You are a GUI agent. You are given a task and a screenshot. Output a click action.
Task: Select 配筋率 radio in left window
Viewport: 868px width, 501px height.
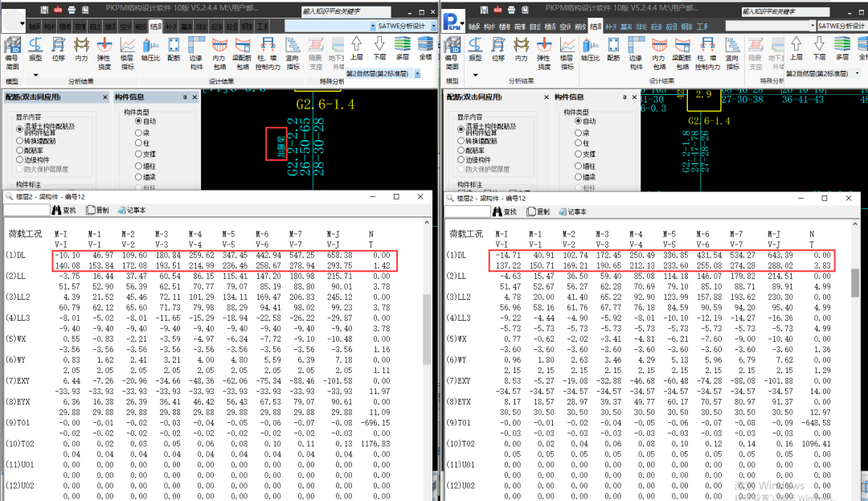pos(20,150)
